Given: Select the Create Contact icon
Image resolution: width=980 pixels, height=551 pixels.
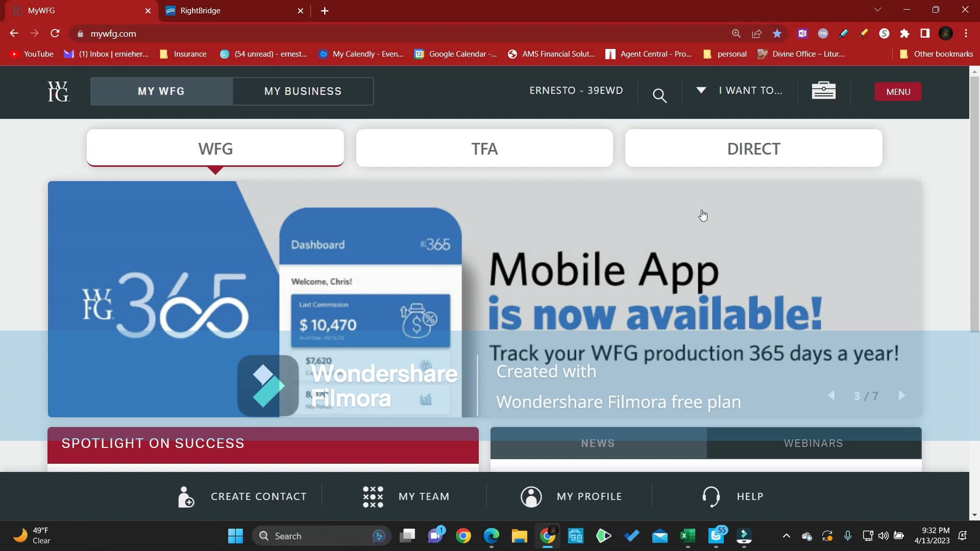Looking at the screenshot, I should [185, 496].
